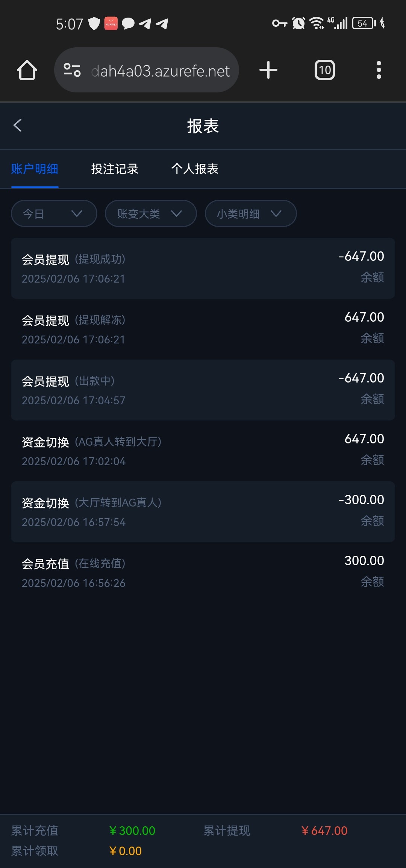Image resolution: width=406 pixels, height=868 pixels.
Task: View the 出款中 withdrawal entry
Action: 203,390
